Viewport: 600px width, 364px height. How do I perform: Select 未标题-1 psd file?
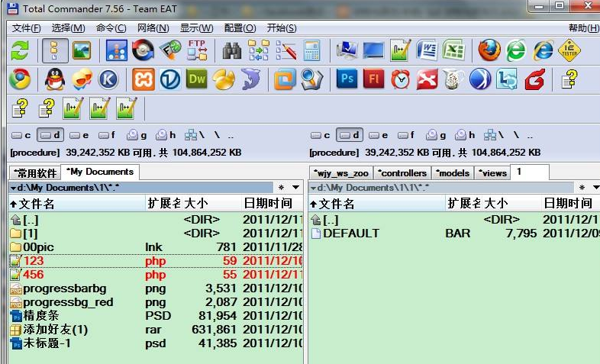[x=156, y=343]
